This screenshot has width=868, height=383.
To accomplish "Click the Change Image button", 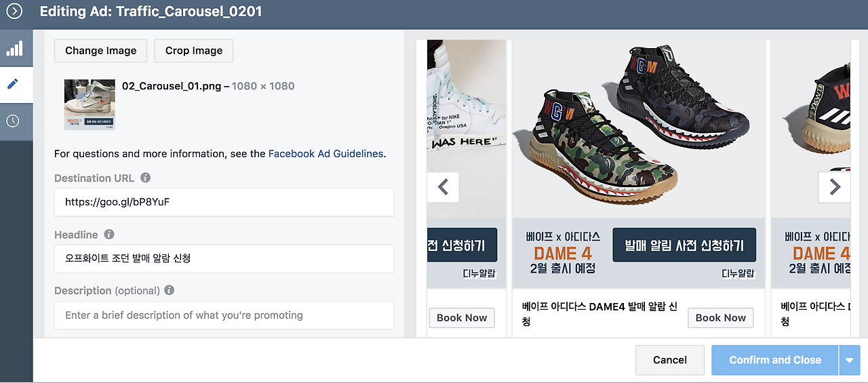I will pos(100,51).
